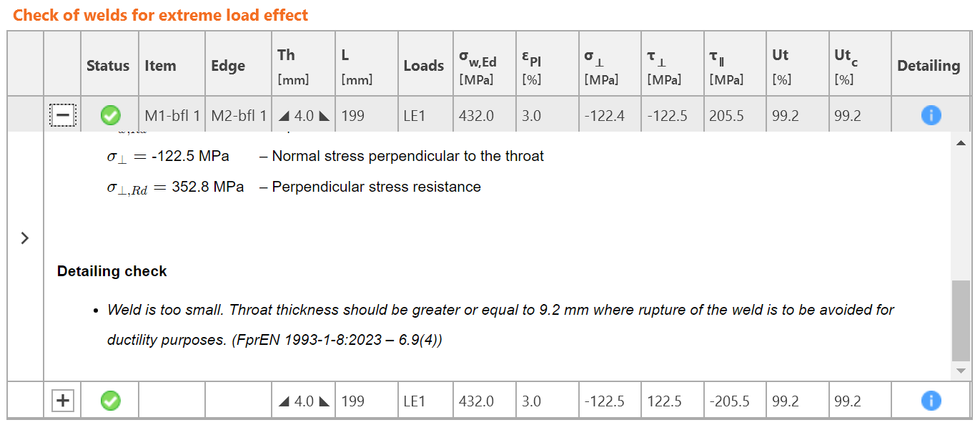Viewport: 980px width, 430px height.
Task: Click the Edge column header
Action: (228, 66)
